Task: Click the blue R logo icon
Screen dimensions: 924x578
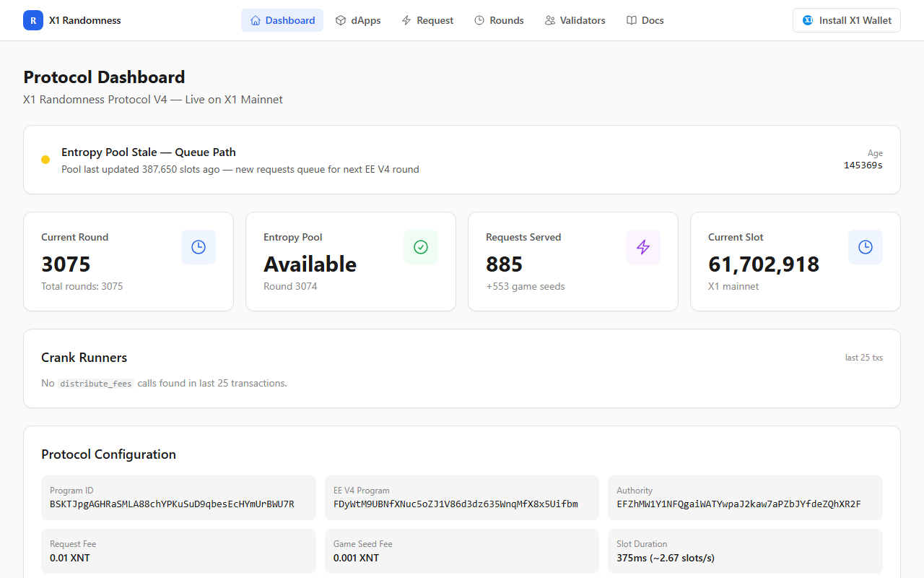Action: (x=33, y=20)
